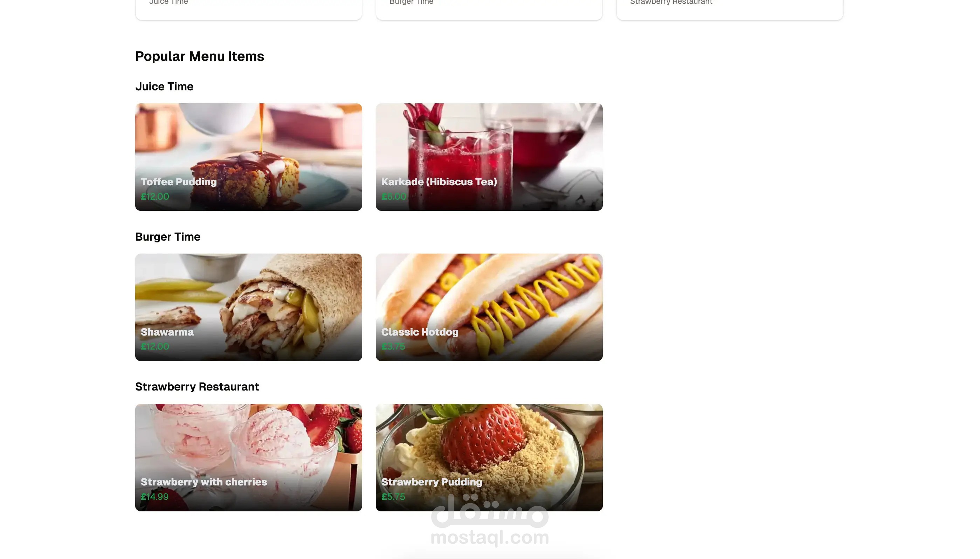The width and height of the screenshot is (980, 559).
Task: Click the Toffee Pudding title text
Action: click(179, 181)
